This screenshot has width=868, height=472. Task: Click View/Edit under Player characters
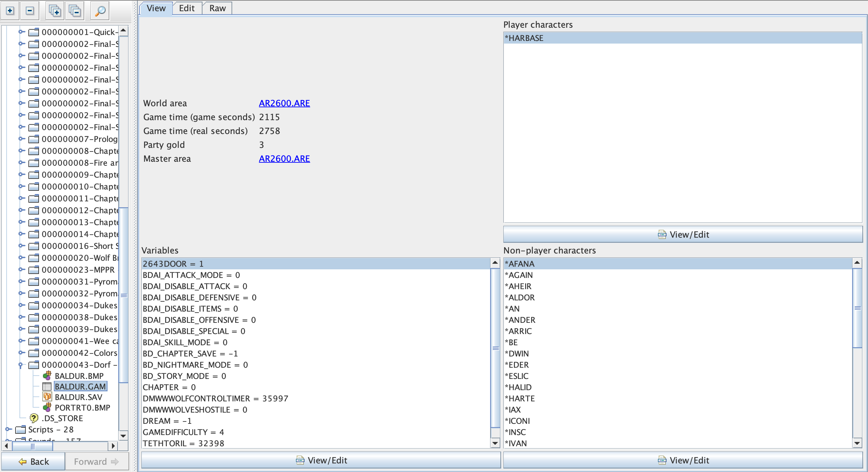[683, 234]
